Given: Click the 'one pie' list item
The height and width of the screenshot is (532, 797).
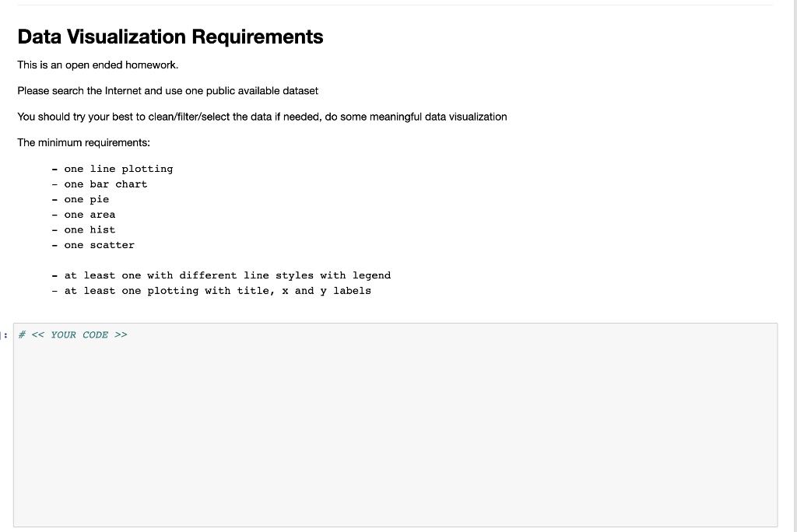Looking at the screenshot, I should click(86, 199).
